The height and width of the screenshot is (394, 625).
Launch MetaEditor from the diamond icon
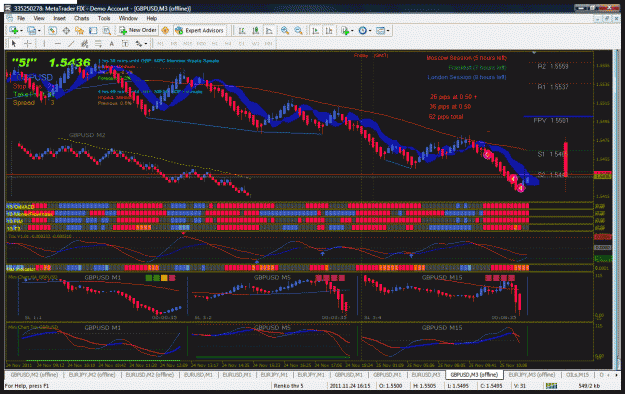(165, 30)
